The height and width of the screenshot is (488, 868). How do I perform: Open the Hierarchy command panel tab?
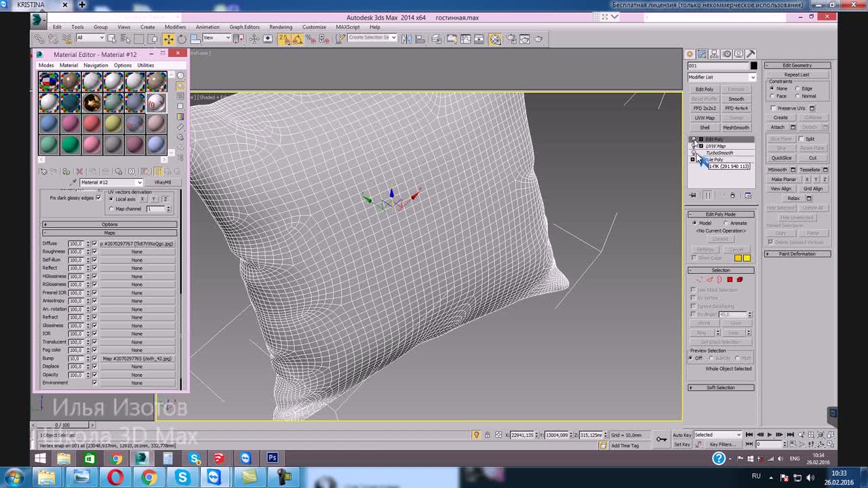click(715, 54)
